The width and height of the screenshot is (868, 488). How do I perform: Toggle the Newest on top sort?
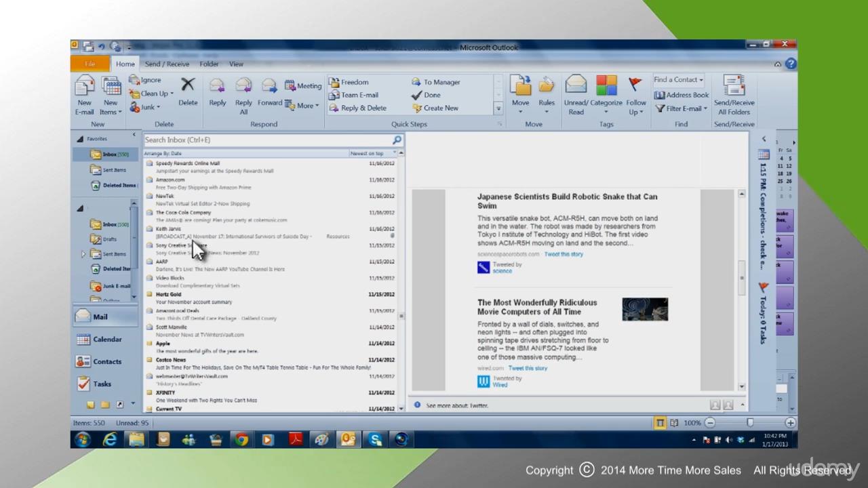pos(372,154)
